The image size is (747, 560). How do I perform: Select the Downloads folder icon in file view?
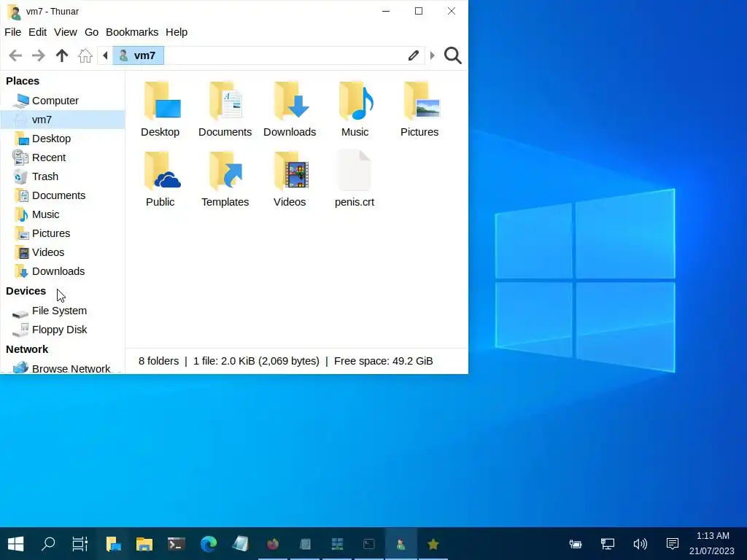(x=290, y=101)
